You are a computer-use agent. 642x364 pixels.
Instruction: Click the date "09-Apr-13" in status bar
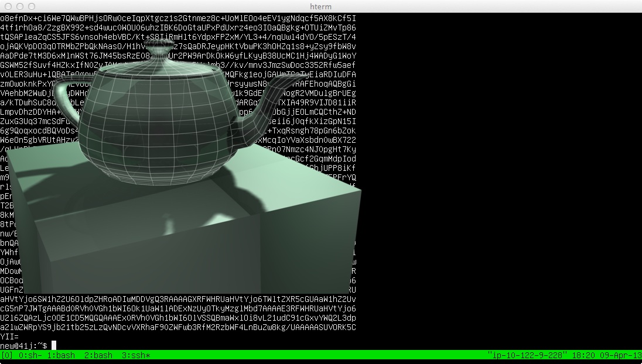click(x=621, y=355)
